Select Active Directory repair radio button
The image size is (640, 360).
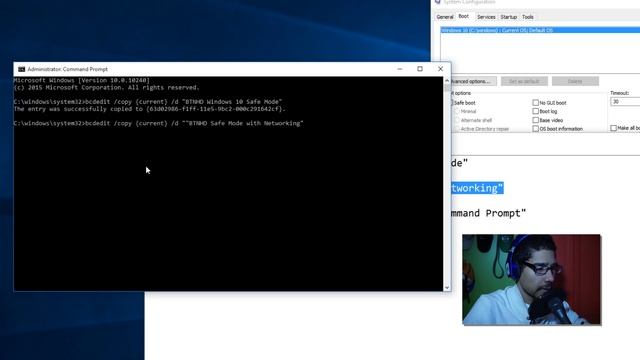click(x=457, y=129)
